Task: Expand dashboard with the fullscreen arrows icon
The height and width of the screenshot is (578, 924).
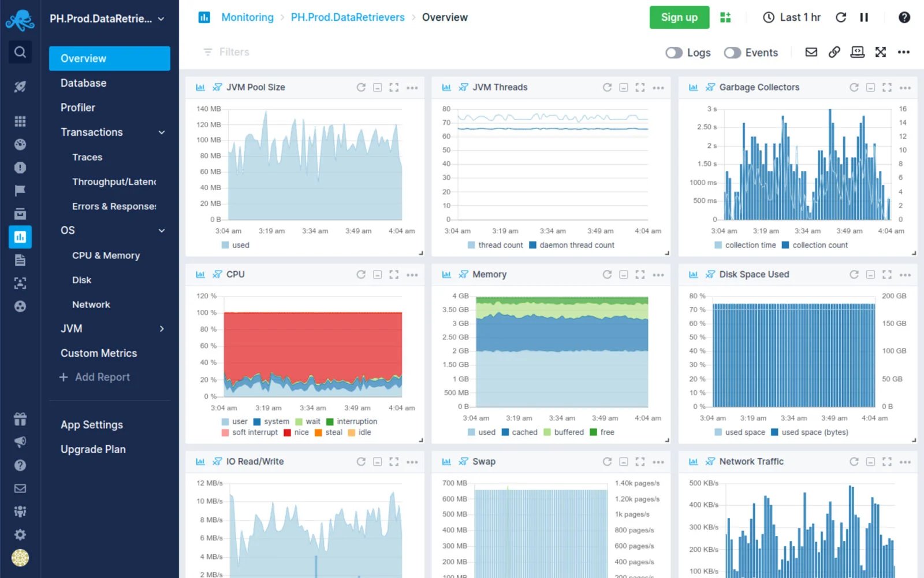Action: [880, 52]
